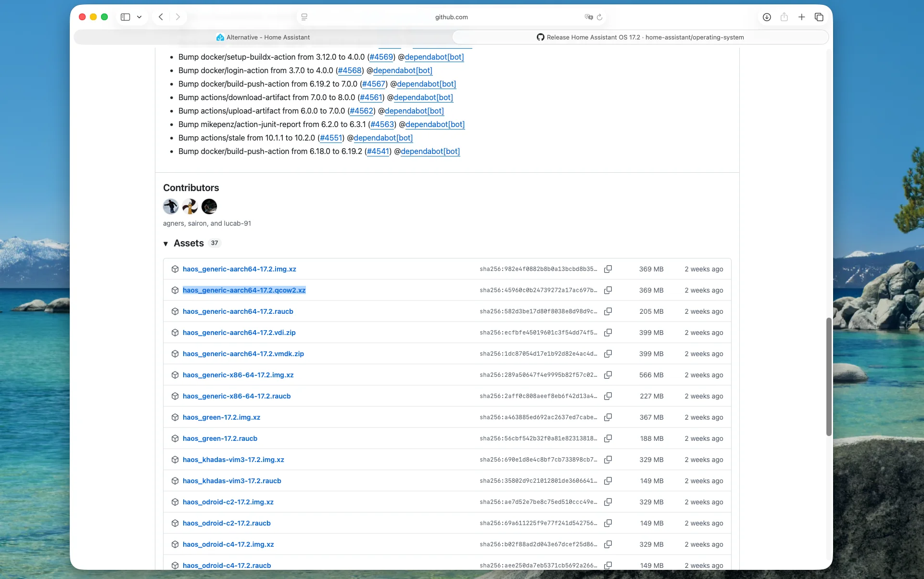Copy the checksum for haos_green-17.2.raucb
The width and height of the screenshot is (924, 579).
click(608, 438)
